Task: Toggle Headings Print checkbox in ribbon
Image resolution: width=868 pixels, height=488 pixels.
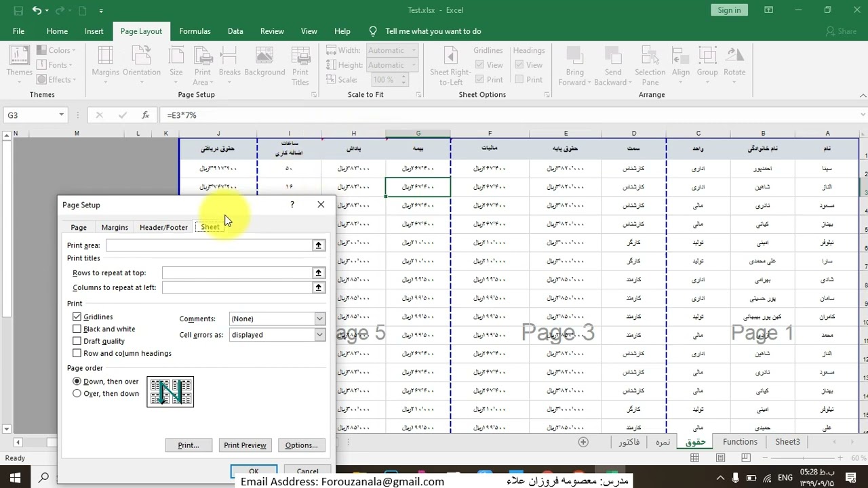Action: [x=519, y=79]
